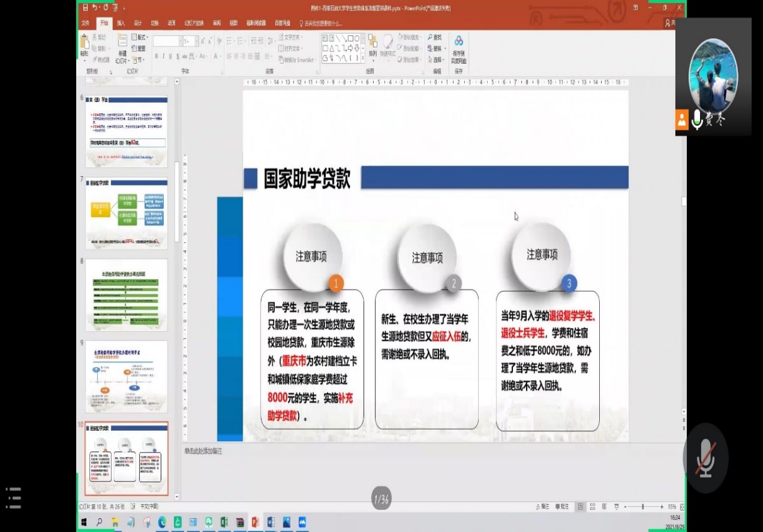Screen dimensions: 763x532
Task: Click the 1/36 page indicator badge
Action: 381,499
